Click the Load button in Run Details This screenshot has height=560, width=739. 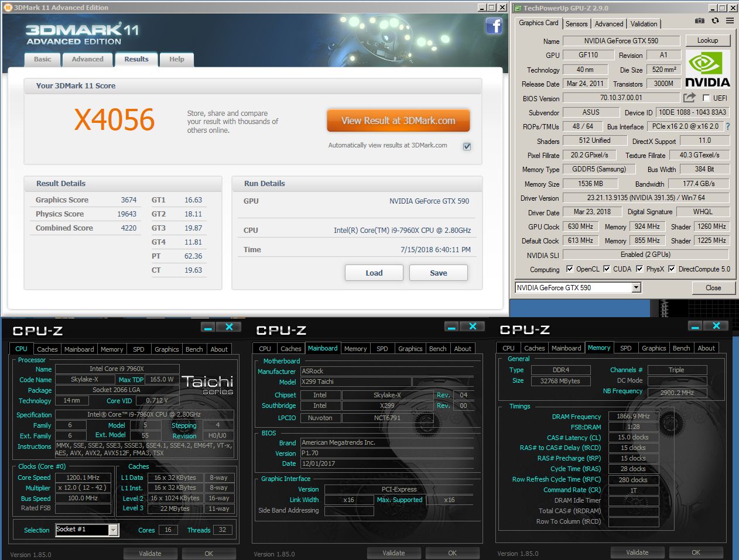point(374,273)
